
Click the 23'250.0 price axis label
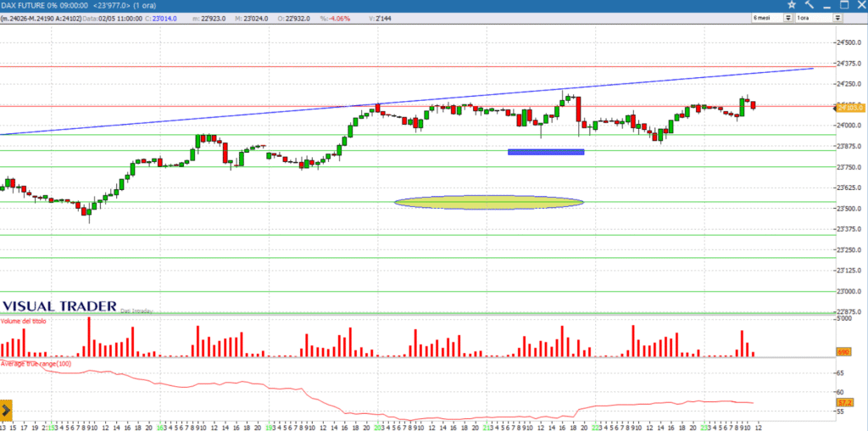tap(849, 249)
